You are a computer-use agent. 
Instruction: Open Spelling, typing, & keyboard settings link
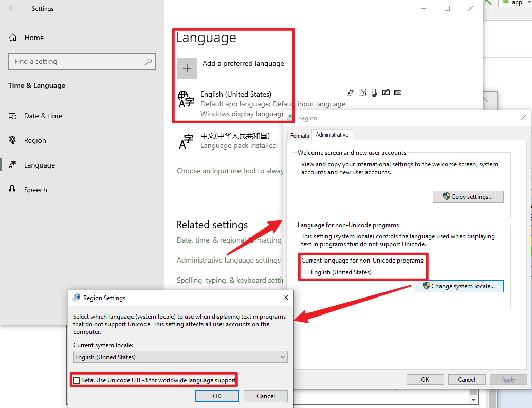pos(230,280)
